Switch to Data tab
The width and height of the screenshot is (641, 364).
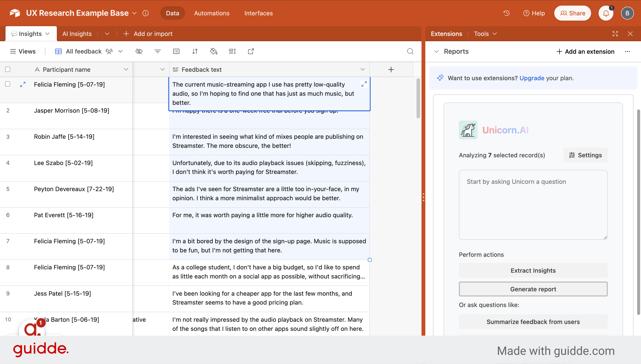click(172, 13)
